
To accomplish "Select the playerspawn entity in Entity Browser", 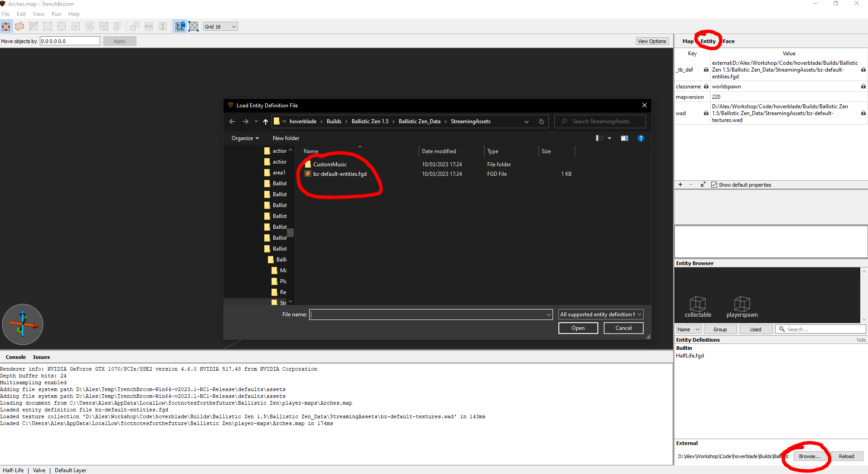I will point(742,307).
